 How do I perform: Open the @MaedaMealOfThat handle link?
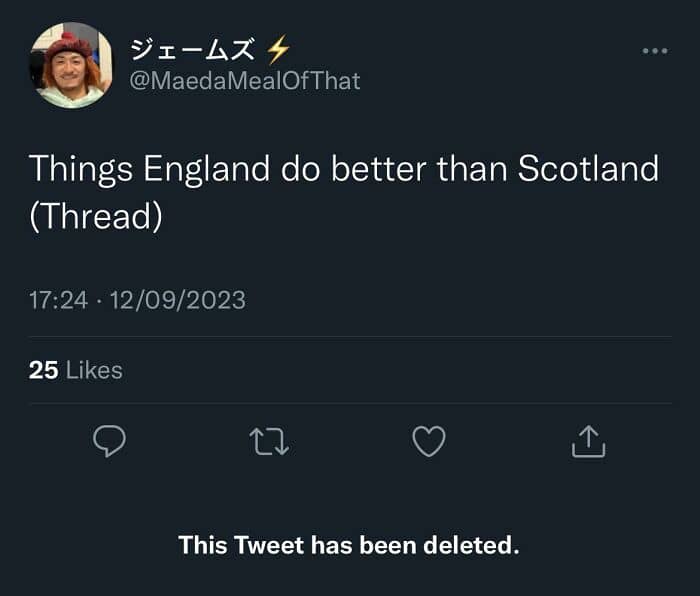(x=245, y=81)
